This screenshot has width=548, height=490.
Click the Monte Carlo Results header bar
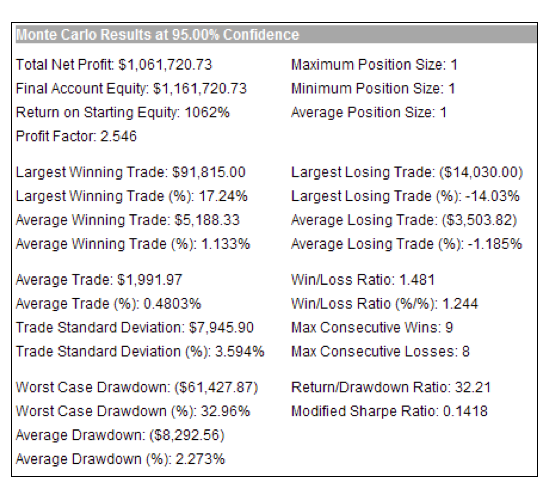pyautogui.click(x=276, y=35)
